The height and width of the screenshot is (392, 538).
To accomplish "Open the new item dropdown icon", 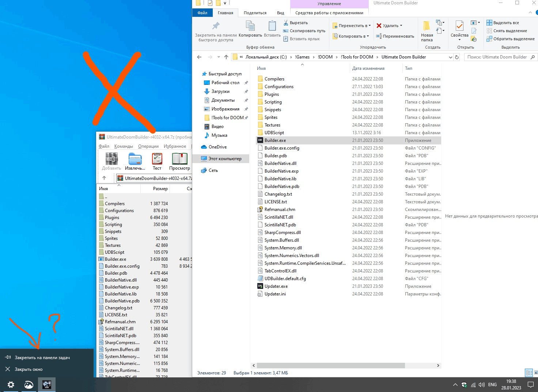I will (x=440, y=23).
